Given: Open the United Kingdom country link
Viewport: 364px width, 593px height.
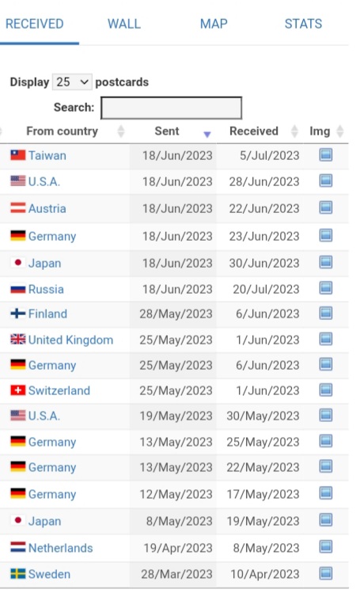Looking at the screenshot, I should pyautogui.click(x=70, y=340).
